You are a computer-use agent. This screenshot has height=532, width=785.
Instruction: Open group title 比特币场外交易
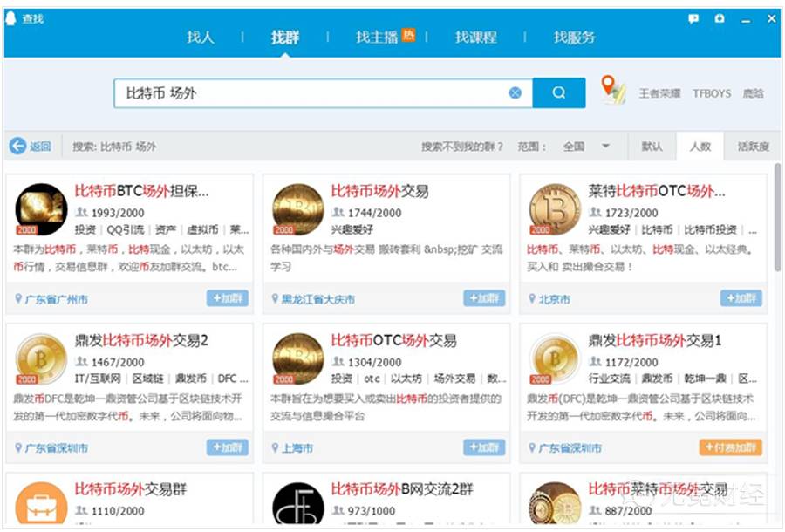pyautogui.click(x=379, y=191)
